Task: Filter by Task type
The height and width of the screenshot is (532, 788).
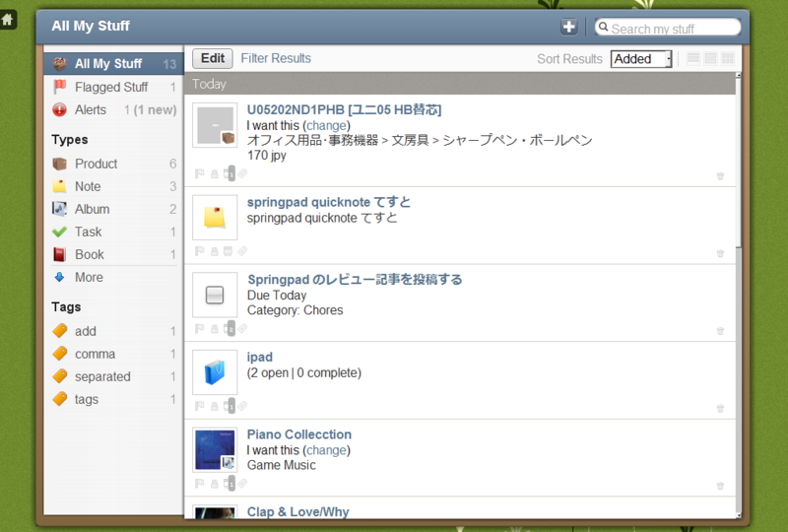Action: coord(113,232)
